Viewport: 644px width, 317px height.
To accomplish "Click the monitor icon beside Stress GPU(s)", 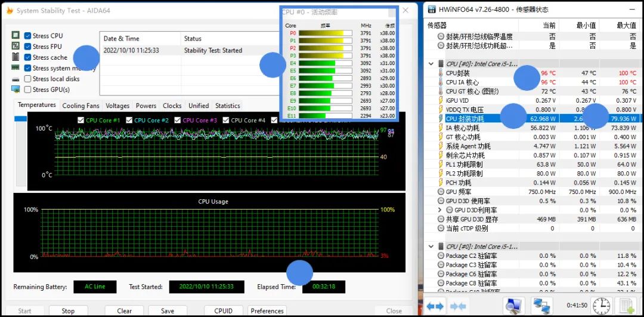I will (x=16, y=89).
